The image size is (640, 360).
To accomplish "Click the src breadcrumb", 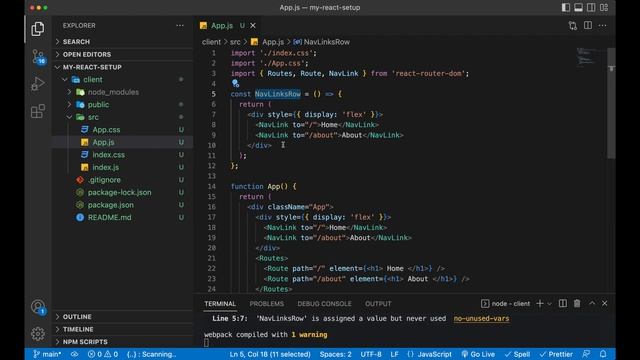I will [x=235, y=42].
